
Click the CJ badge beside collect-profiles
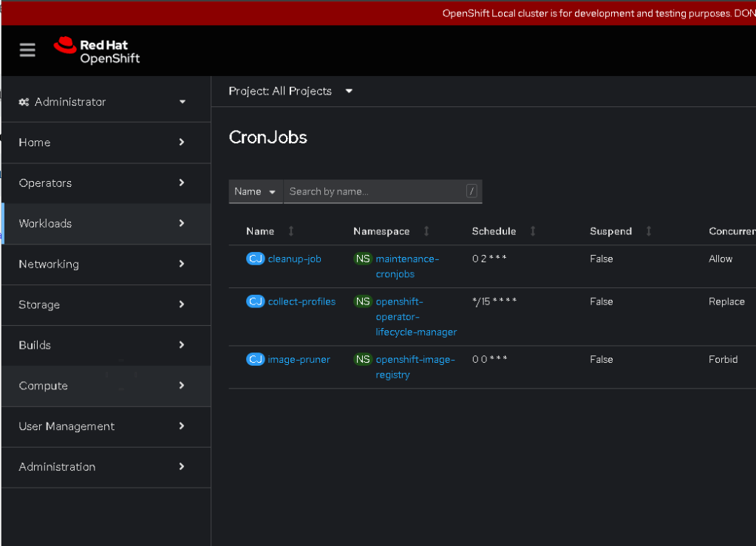(256, 301)
